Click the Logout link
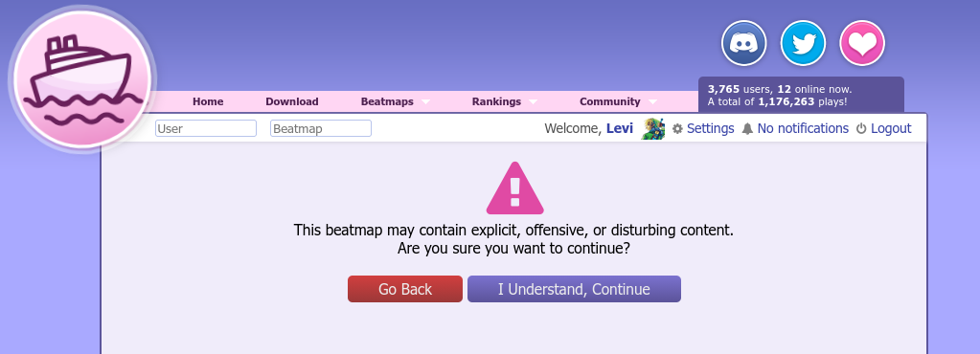 point(891,128)
